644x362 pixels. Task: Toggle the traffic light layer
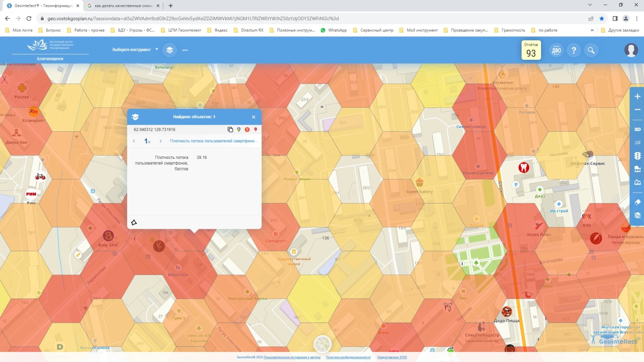pyautogui.click(x=637, y=156)
